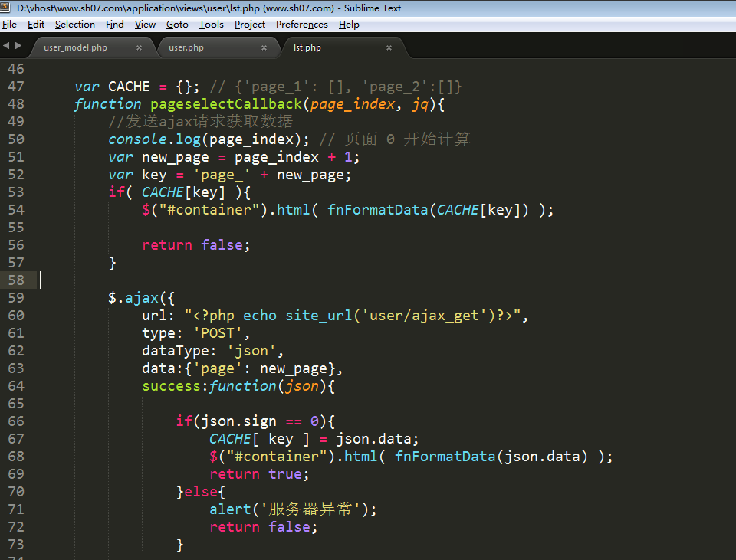This screenshot has height=560, width=736.
Task: Expand the Selection menu
Action: click(x=75, y=24)
